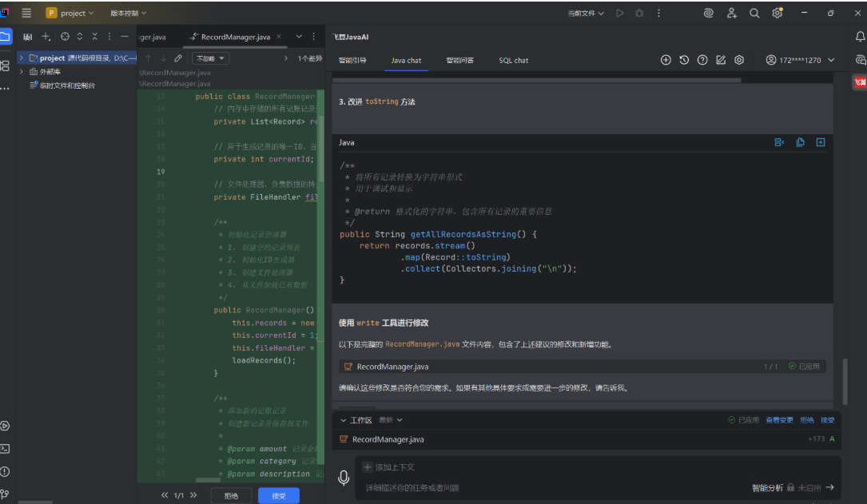Image resolution: width=867 pixels, height=504 pixels.
Task: Expand the 外部库 tree node
Action: coord(22,72)
